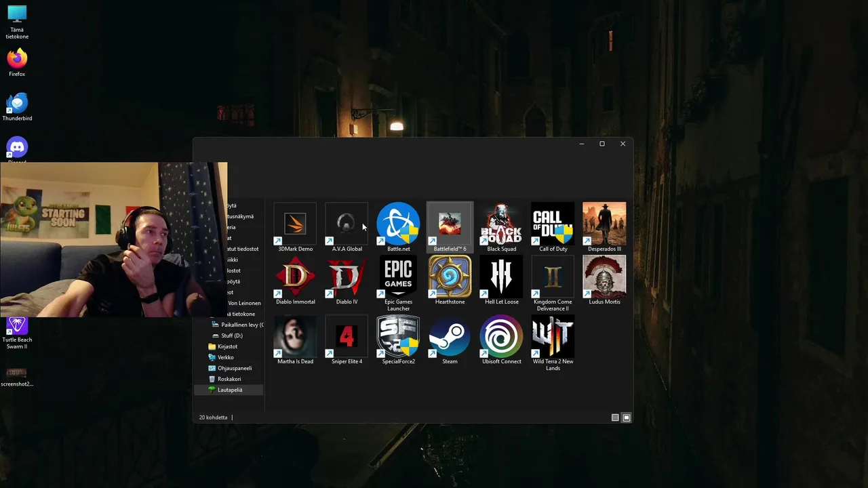The width and height of the screenshot is (868, 488).
Task: Open the 3DMark Demo shortcut
Action: [295, 228]
